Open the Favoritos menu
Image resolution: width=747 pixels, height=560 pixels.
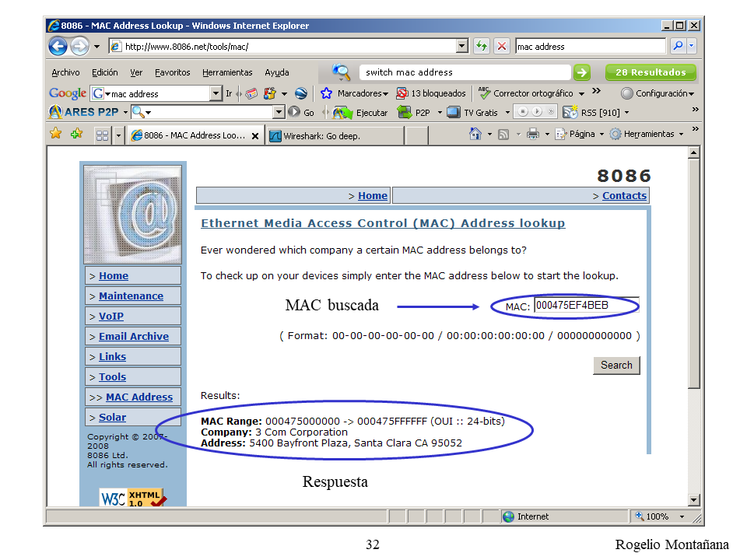pos(172,72)
